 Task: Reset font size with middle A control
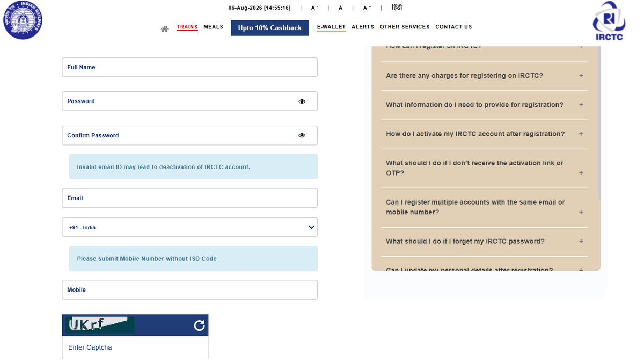[340, 8]
